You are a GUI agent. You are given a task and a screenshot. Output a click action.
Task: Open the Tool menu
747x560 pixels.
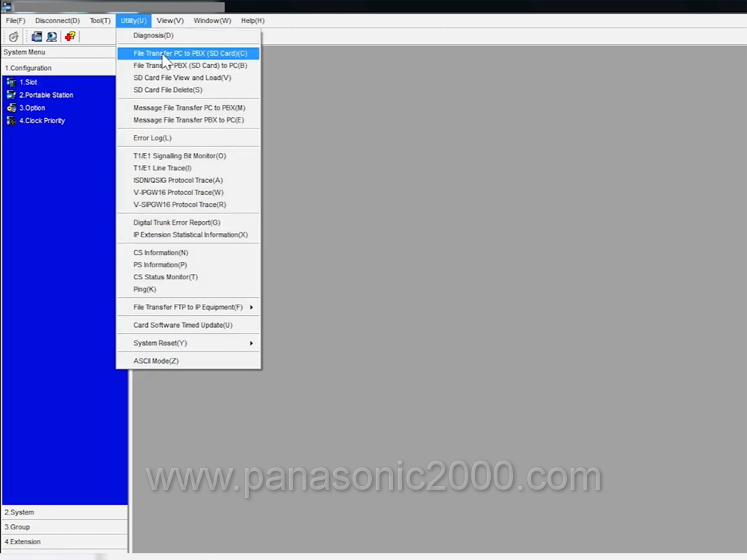[x=100, y=21]
